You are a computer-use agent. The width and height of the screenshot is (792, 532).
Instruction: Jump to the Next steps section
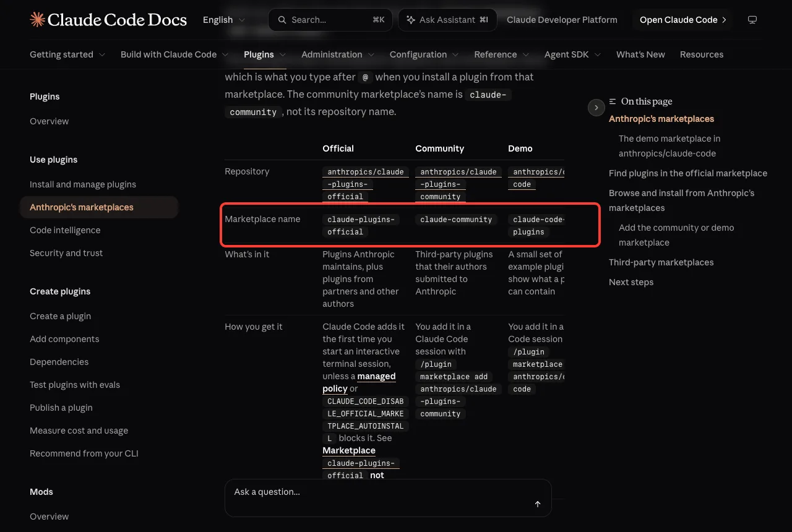pos(631,282)
